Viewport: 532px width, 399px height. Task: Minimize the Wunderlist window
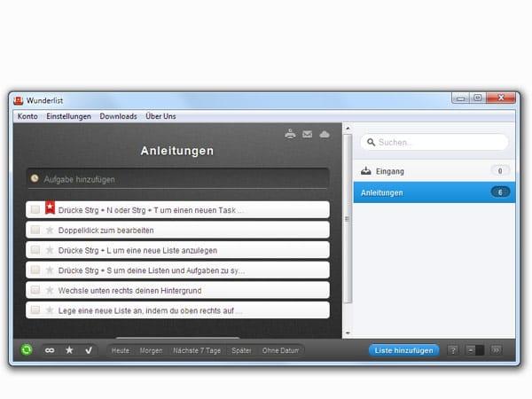(x=460, y=98)
